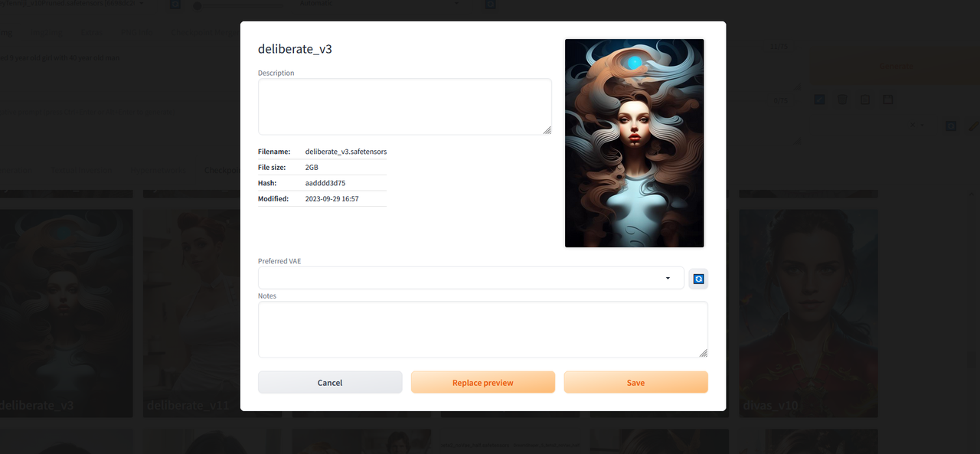This screenshot has width=980, height=454.
Task: Click the trash icon under Generate
Action: (842, 100)
